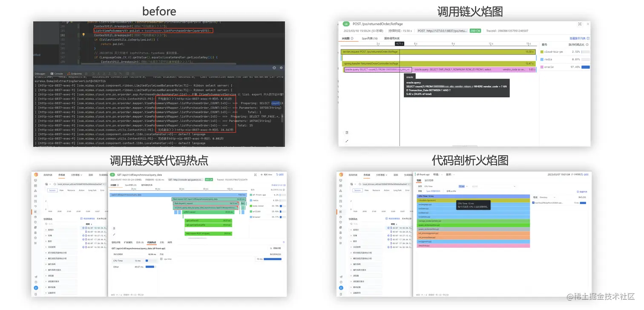The image size is (644, 310).
Task: Click the green ok badge in 调用链火焰图 panel
Action: pos(346,24)
